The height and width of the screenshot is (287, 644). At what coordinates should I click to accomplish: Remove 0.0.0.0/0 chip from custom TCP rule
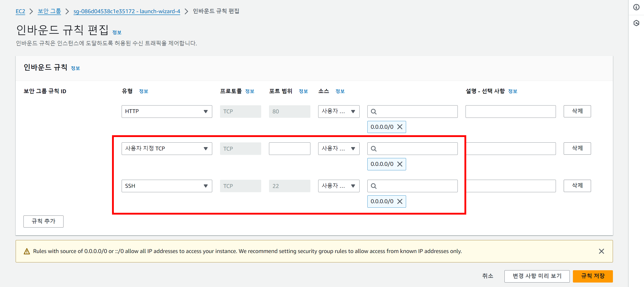[x=400, y=164]
